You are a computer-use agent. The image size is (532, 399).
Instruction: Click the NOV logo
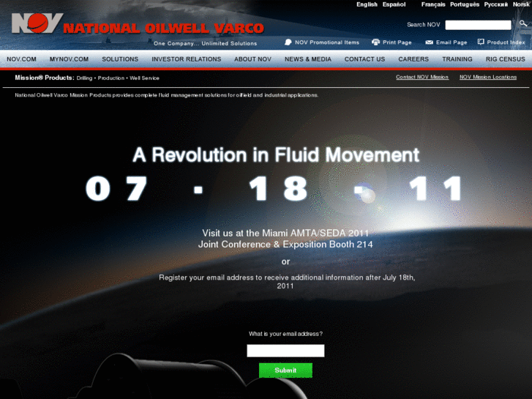(37, 23)
